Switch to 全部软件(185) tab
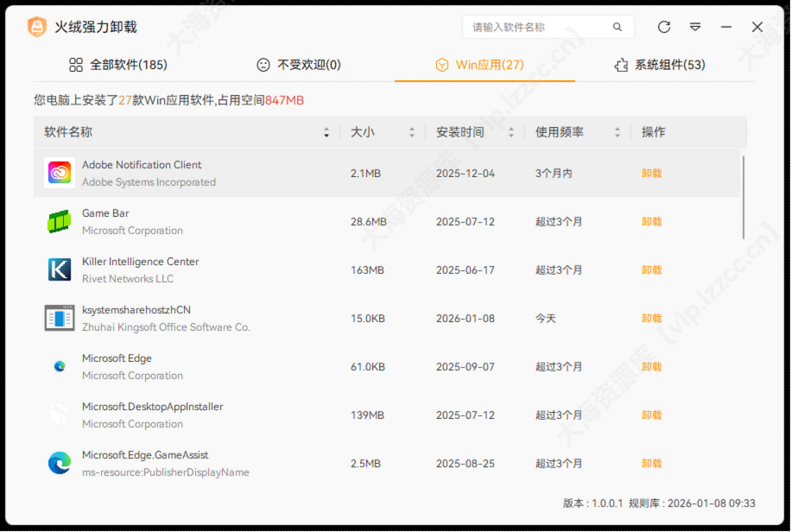The height and width of the screenshot is (532, 791). 118,65
